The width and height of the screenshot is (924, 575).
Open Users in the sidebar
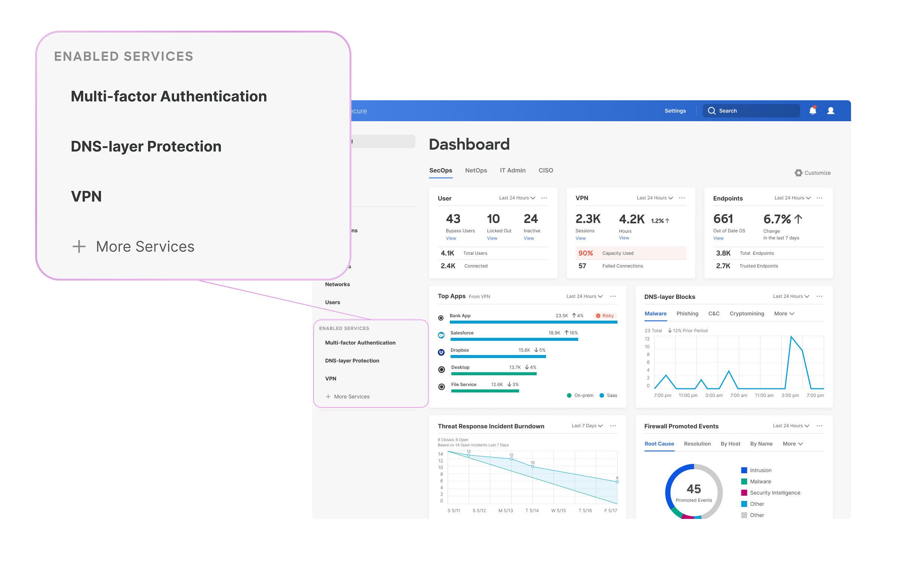pyautogui.click(x=332, y=303)
